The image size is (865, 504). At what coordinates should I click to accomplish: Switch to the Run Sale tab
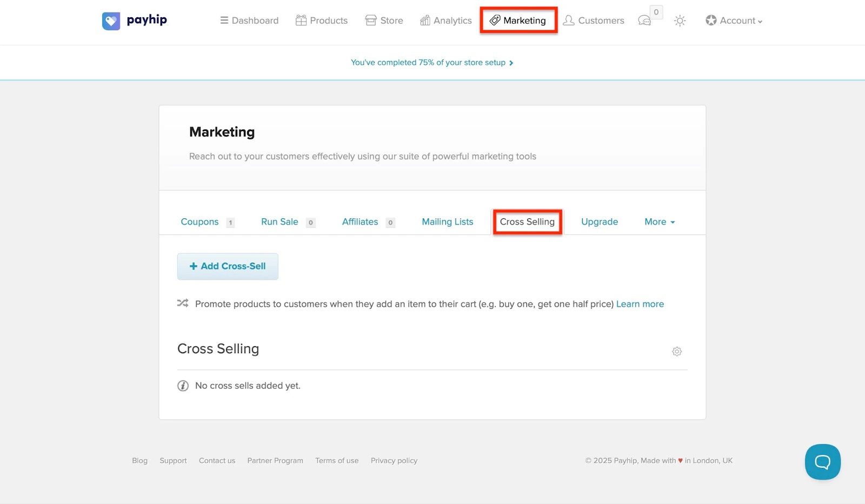pyautogui.click(x=280, y=222)
